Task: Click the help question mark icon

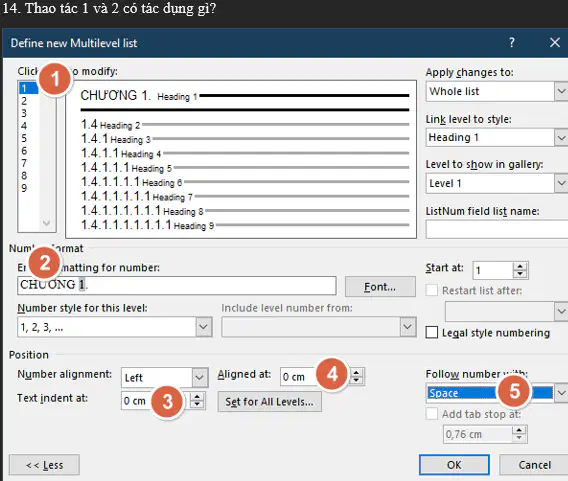Action: coord(511,43)
